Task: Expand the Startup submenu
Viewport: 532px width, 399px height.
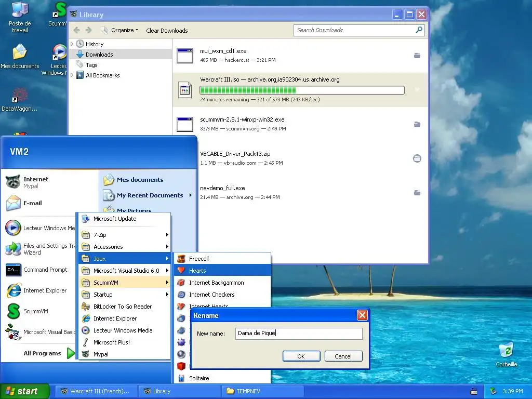Action: coord(125,295)
